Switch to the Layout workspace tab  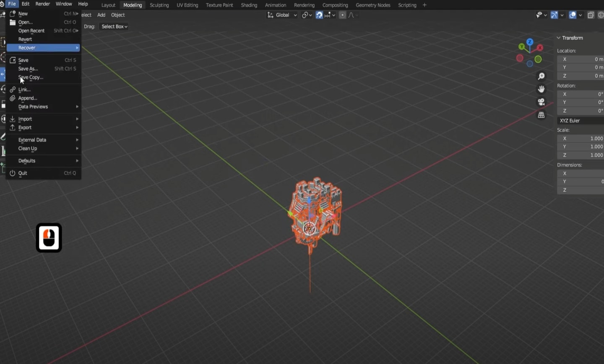pos(108,5)
